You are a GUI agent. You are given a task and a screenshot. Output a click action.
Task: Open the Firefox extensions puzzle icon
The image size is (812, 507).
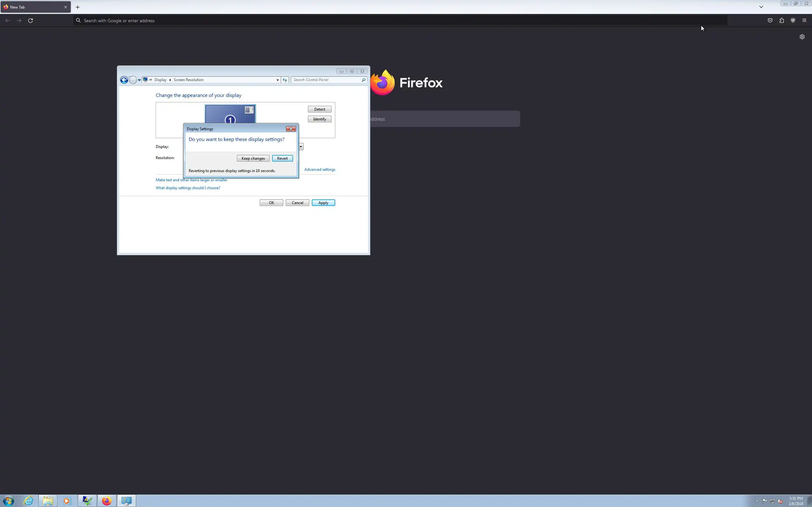782,21
